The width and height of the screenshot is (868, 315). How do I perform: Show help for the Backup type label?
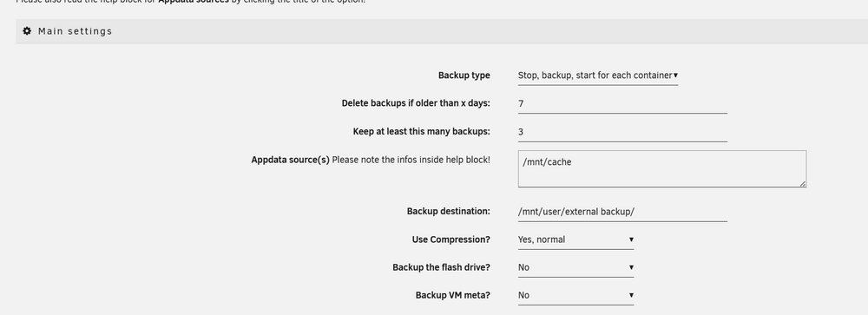point(464,75)
